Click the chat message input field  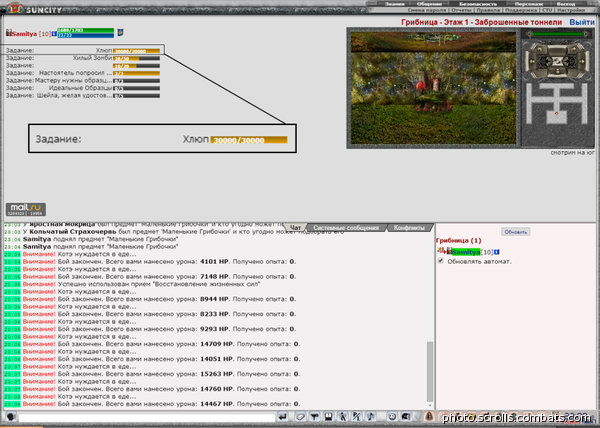click(147, 417)
